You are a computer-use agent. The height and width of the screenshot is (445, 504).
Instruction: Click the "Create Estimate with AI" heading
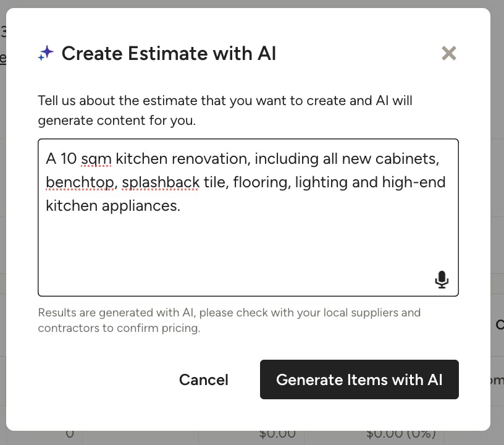coord(169,54)
